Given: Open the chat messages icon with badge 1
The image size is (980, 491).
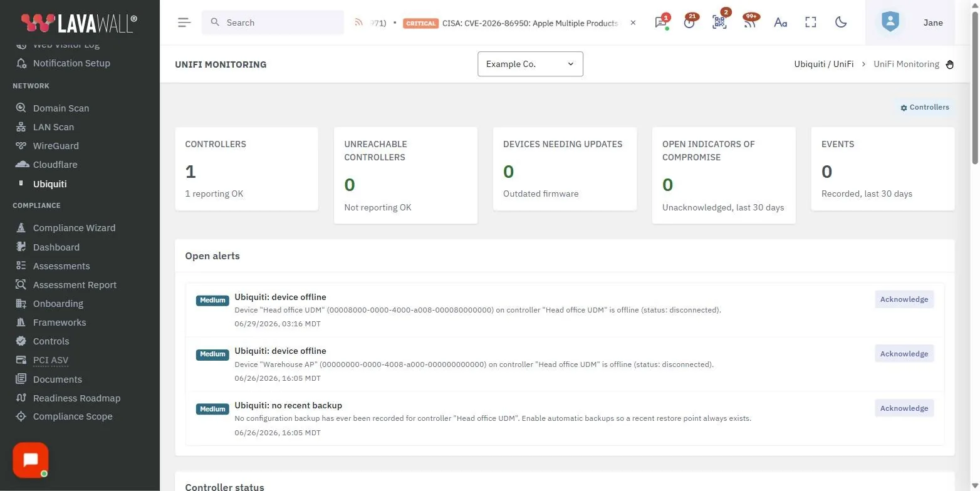Looking at the screenshot, I should click(x=660, y=23).
